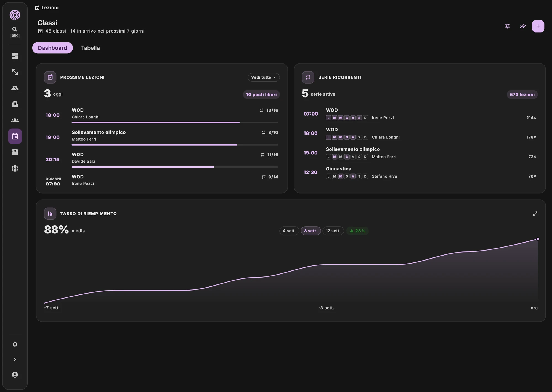Open the analytics trend icon in header

523,26
